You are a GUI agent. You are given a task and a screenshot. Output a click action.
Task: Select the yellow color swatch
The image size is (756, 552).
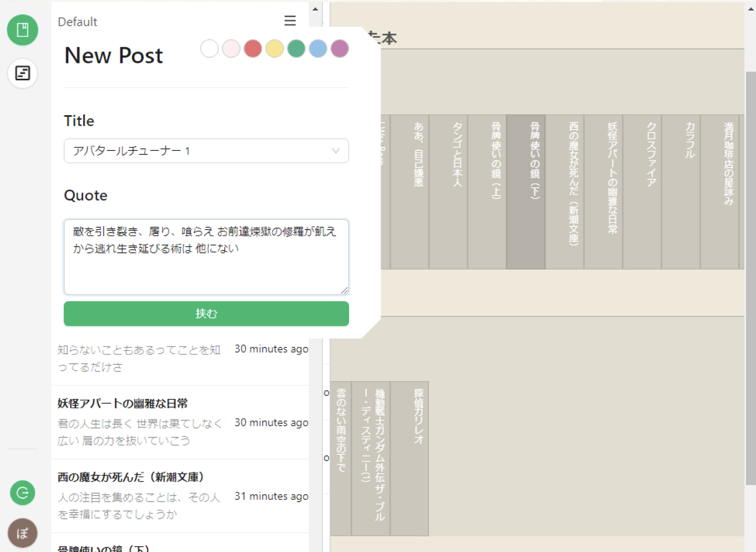tap(274, 48)
